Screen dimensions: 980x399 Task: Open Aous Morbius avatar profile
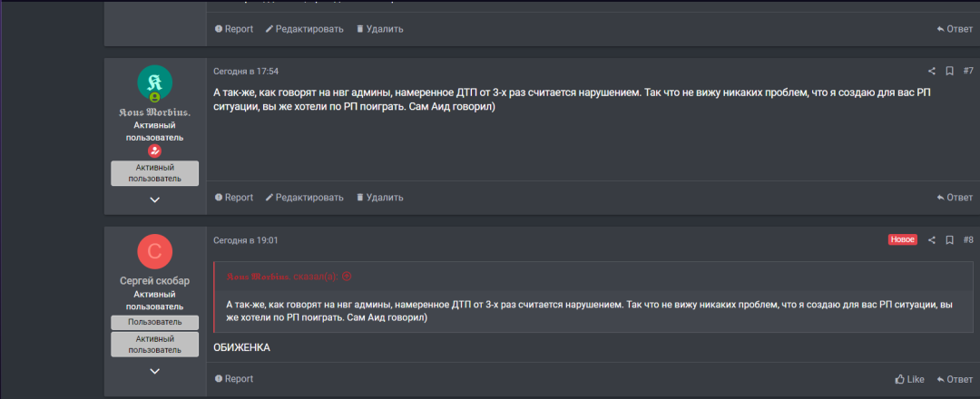[x=154, y=83]
